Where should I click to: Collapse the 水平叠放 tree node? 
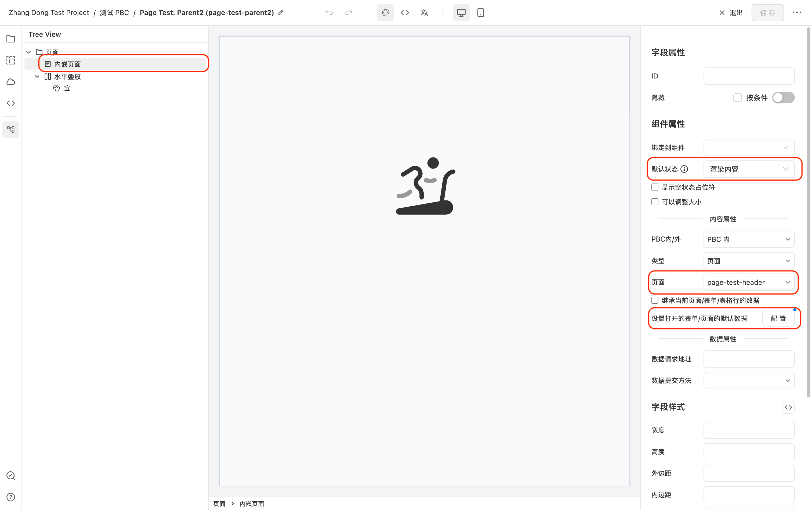(x=37, y=77)
